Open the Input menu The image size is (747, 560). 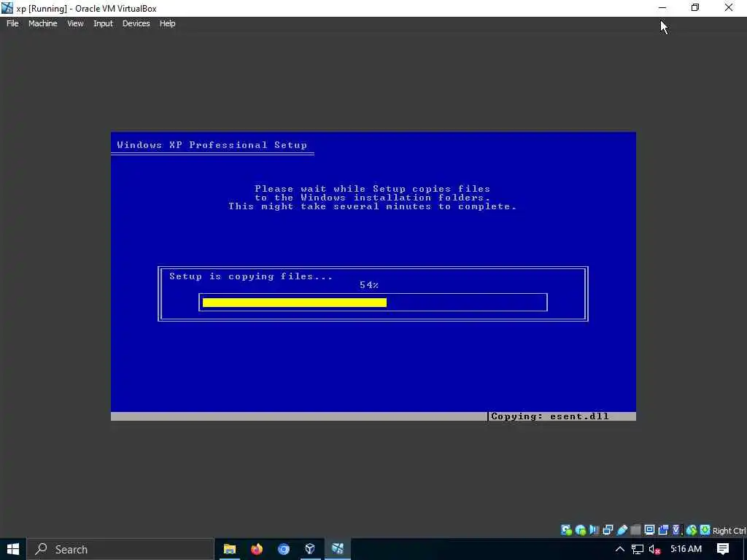point(103,23)
